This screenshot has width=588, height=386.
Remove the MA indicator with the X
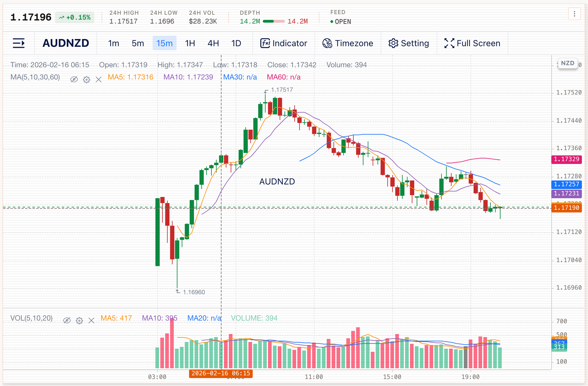99,79
